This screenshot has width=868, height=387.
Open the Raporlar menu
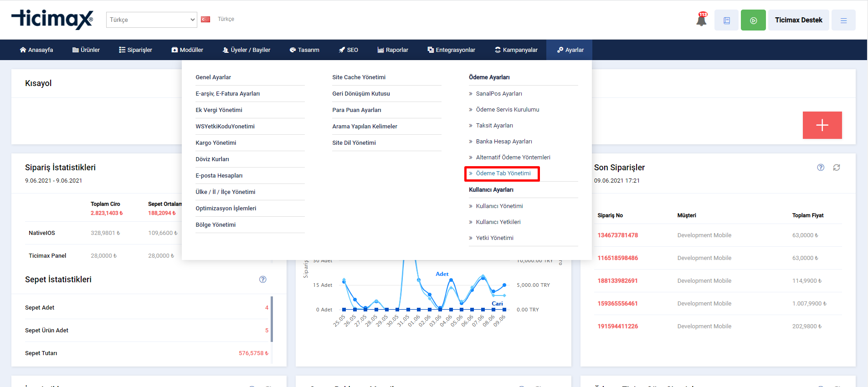pos(393,50)
